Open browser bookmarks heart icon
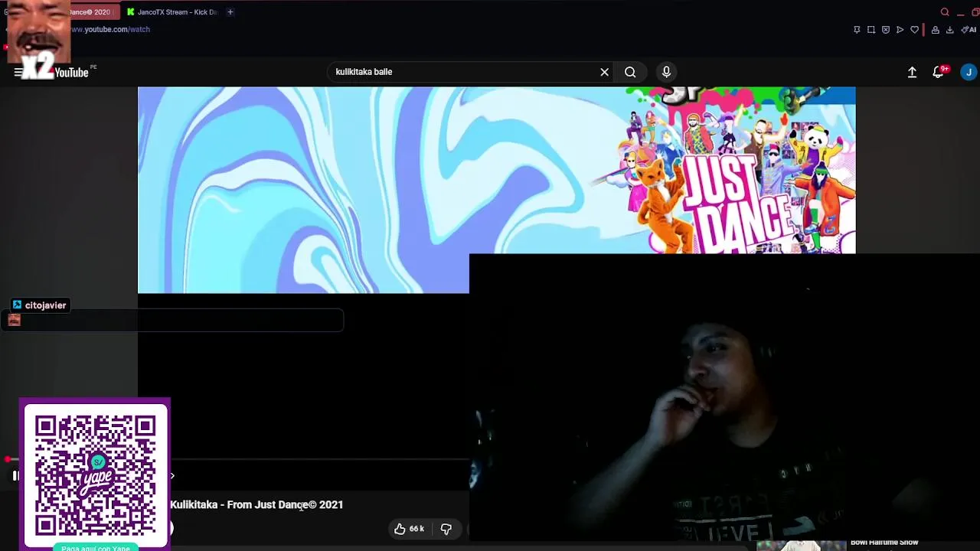 914,30
